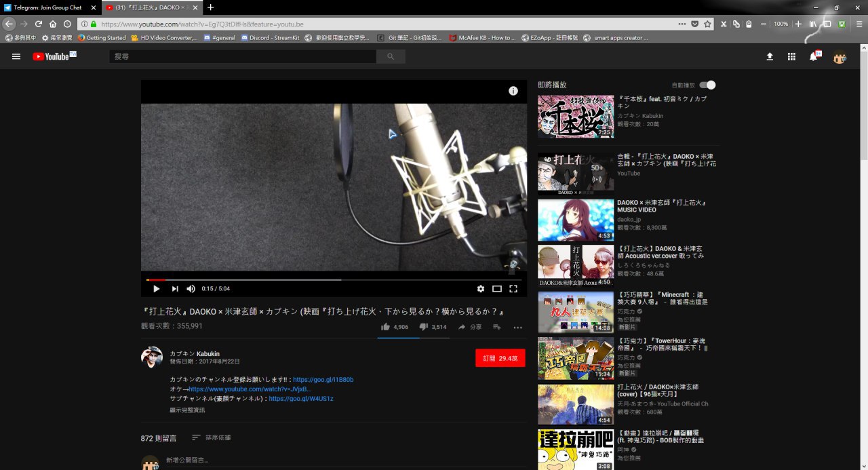Click the add to playlist icon
This screenshot has width=868, height=470.
(497, 327)
